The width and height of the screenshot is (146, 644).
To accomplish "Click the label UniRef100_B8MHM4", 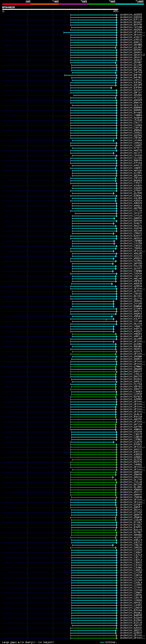I will coord(131,108).
